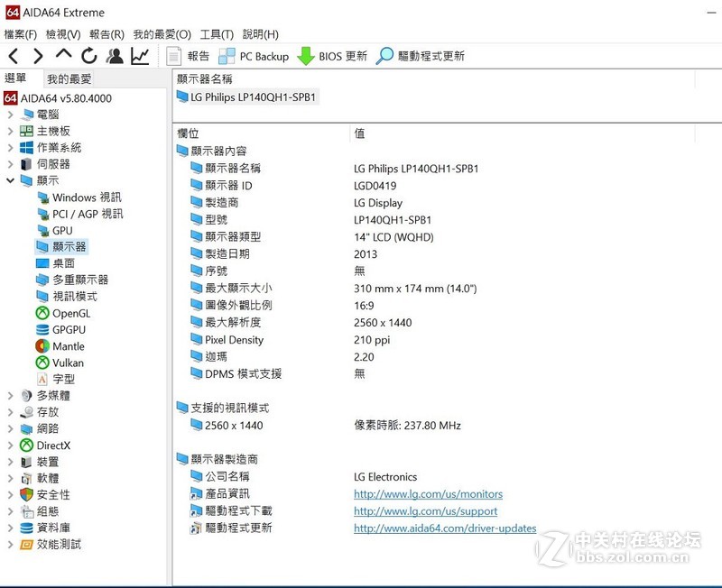Select the 最大解析度 row
Screen dimensions: 722x588
coord(233,323)
